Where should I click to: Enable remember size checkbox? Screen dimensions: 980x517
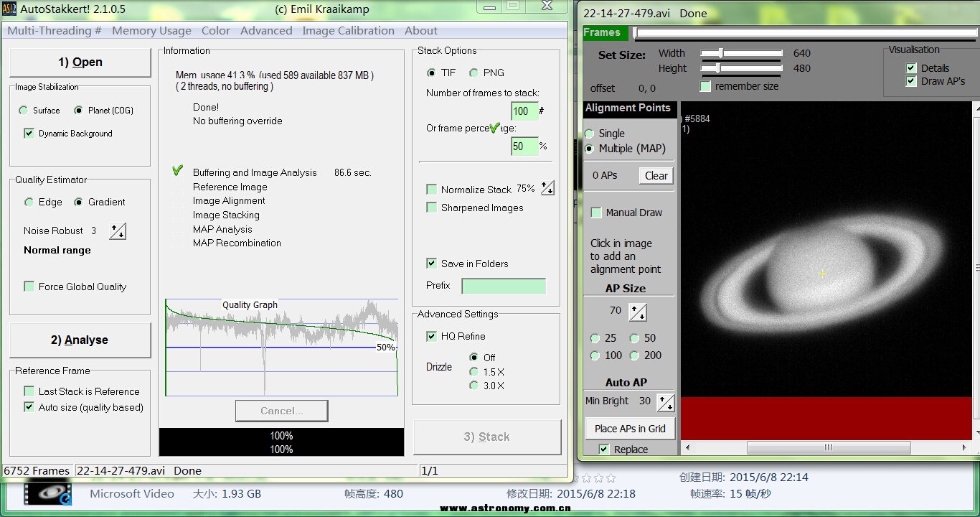706,86
